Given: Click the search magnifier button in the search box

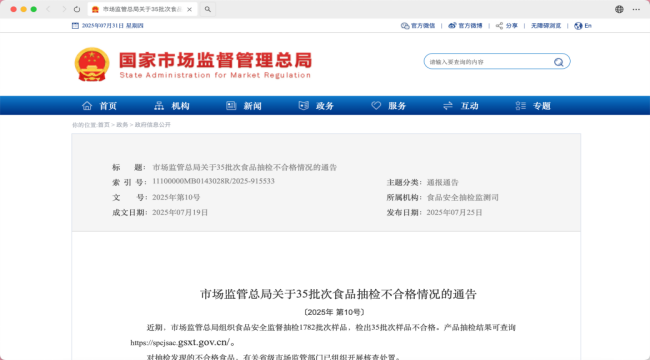Looking at the screenshot, I should [x=558, y=62].
